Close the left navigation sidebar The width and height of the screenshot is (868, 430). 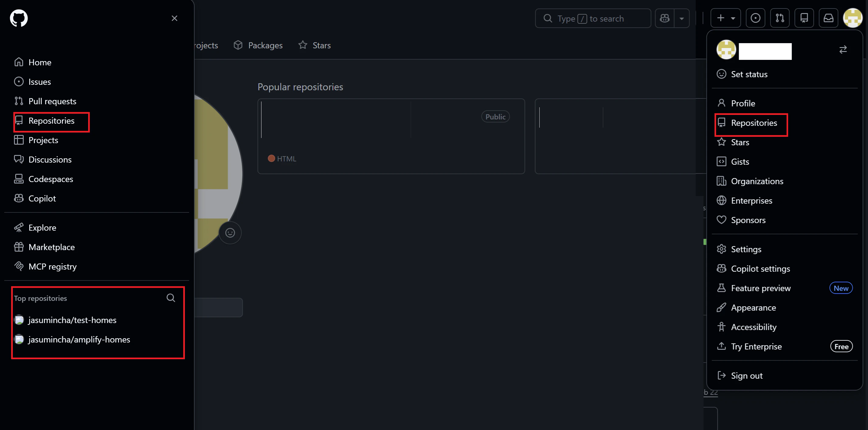coord(174,18)
